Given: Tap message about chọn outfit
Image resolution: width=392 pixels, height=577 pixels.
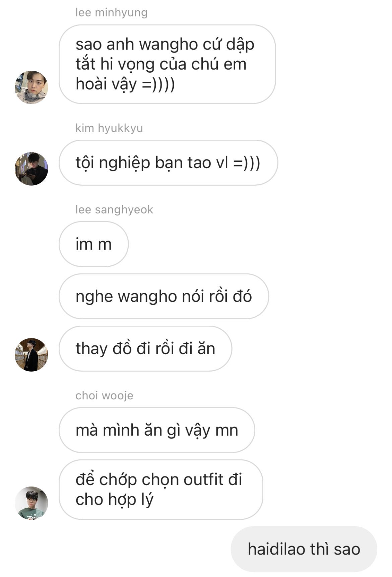Looking at the screenshot, I should tap(161, 490).
